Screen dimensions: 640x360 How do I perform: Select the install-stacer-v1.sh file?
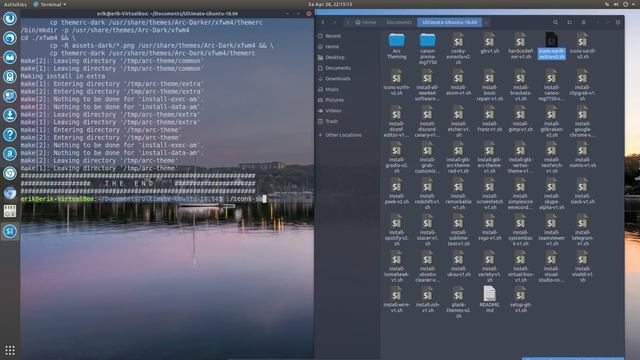coord(427,231)
